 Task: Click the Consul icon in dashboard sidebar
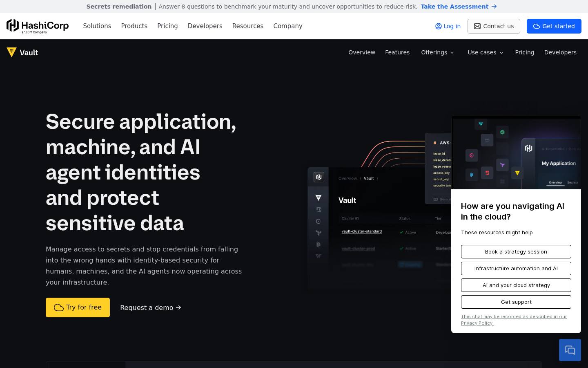click(x=318, y=221)
